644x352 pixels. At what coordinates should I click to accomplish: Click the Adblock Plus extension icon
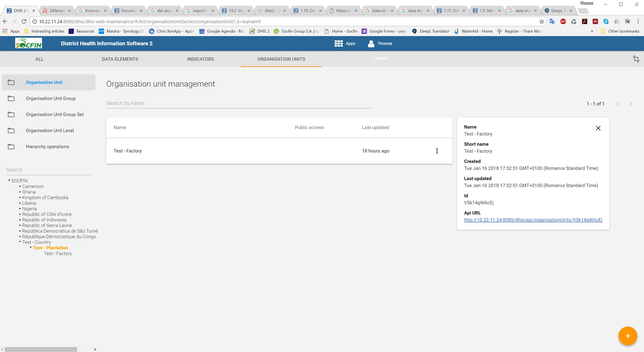[x=563, y=21]
